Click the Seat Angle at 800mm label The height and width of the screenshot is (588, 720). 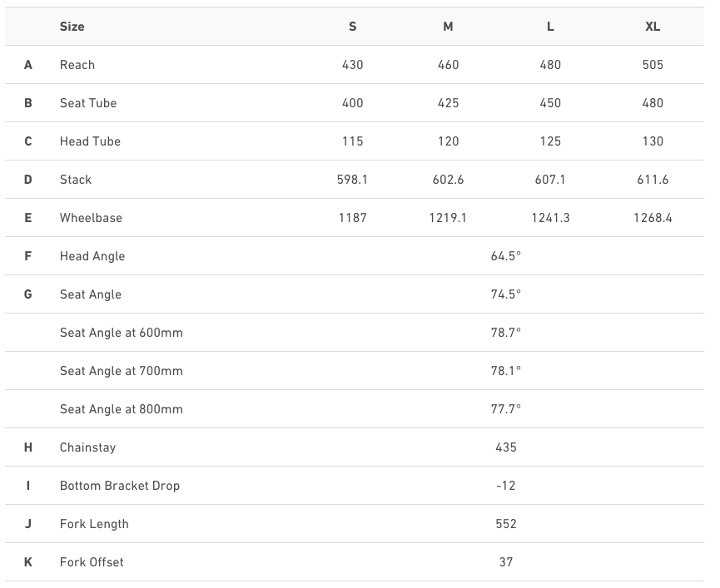[x=122, y=409]
